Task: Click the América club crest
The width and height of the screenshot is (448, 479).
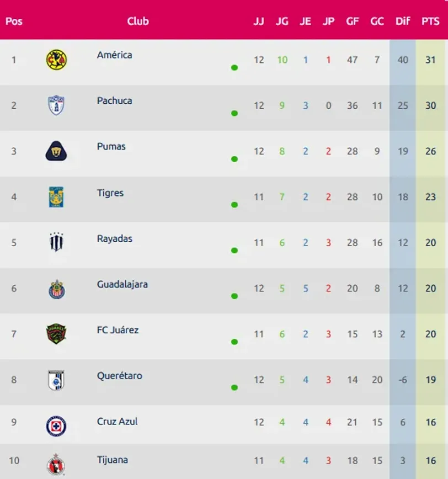Action: point(56,60)
